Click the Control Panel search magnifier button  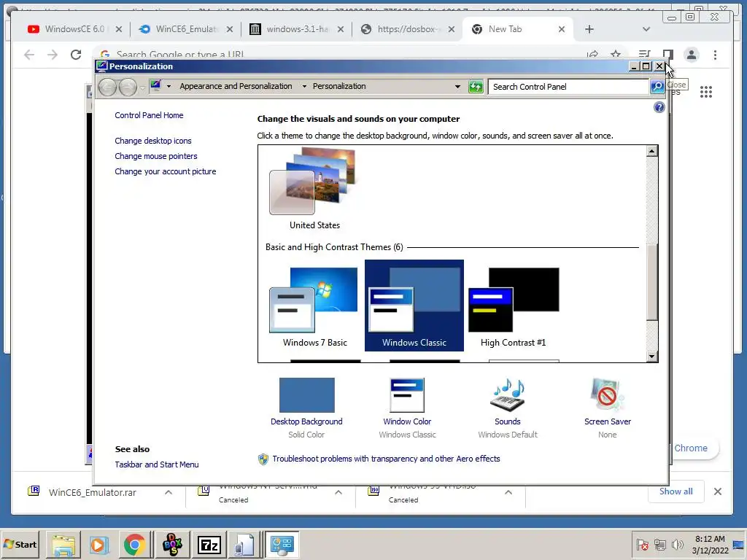pyautogui.click(x=657, y=87)
